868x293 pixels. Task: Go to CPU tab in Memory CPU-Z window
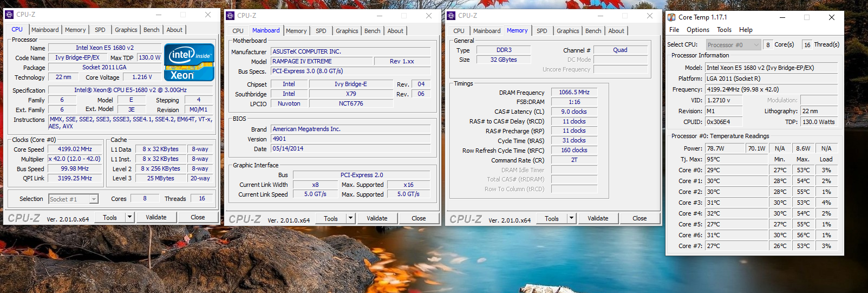pos(459,31)
